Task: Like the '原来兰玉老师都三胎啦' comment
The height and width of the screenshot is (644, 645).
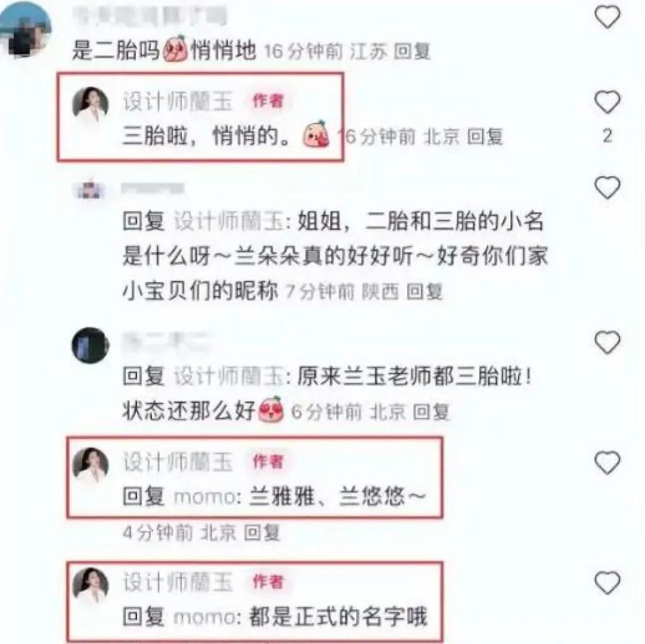Action: click(x=607, y=343)
